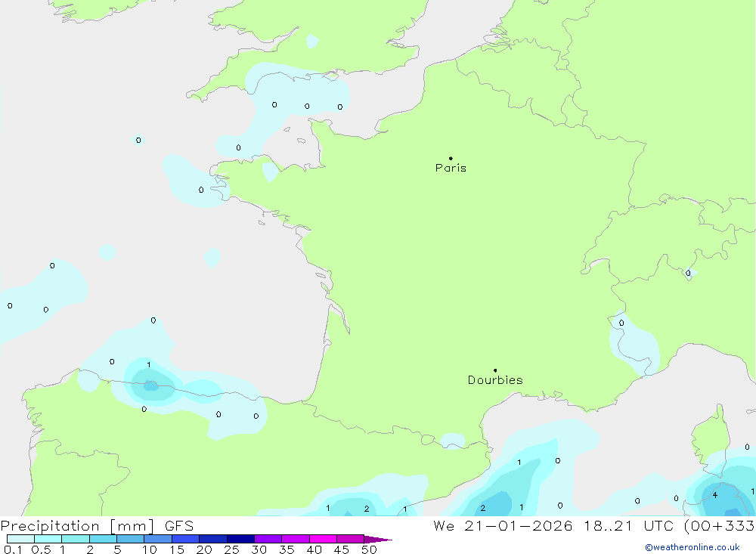Pick the 0.5–1 mm legend swatch
Viewport: 756px width, 554px height.
48,539
